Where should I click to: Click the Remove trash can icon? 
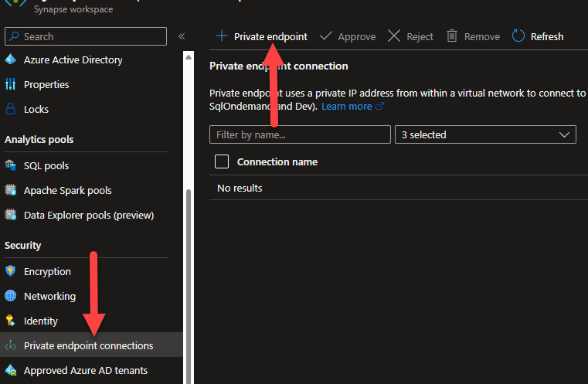coord(452,36)
